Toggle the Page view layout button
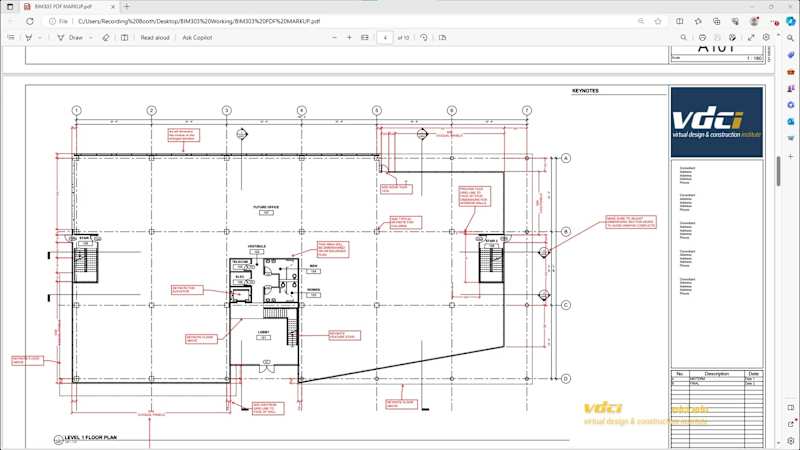The width and height of the screenshot is (800, 450). (444, 37)
